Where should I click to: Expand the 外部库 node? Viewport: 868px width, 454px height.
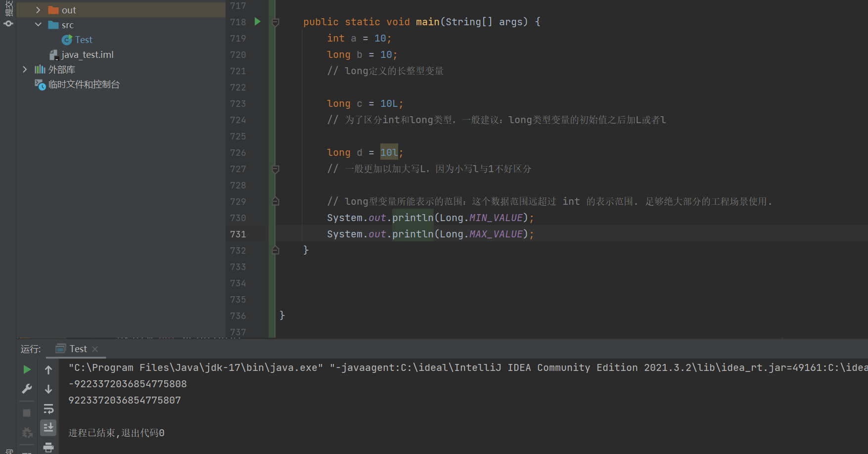point(25,69)
